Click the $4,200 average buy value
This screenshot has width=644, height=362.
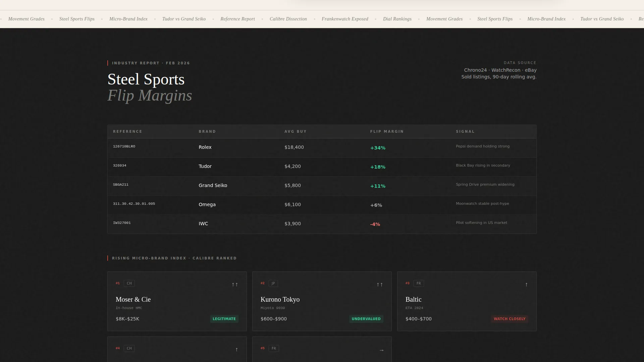pyautogui.click(x=292, y=166)
